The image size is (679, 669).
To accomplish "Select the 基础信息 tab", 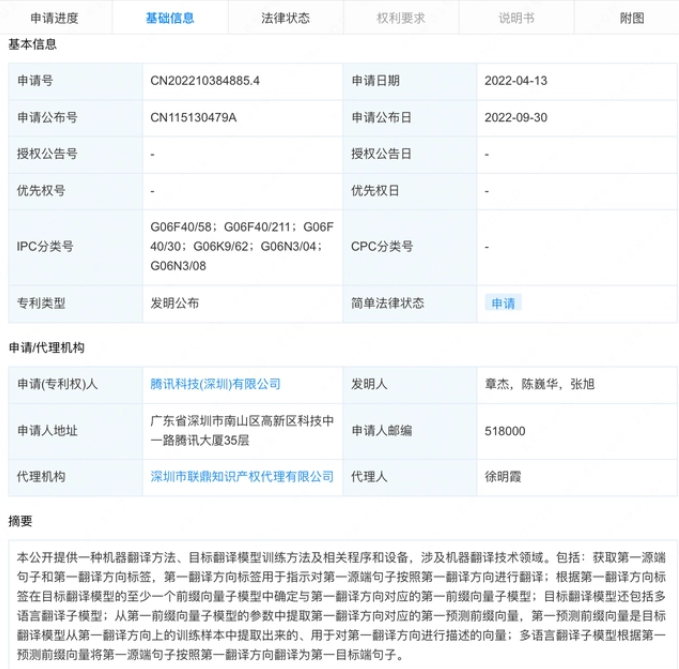I will pyautogui.click(x=170, y=18).
